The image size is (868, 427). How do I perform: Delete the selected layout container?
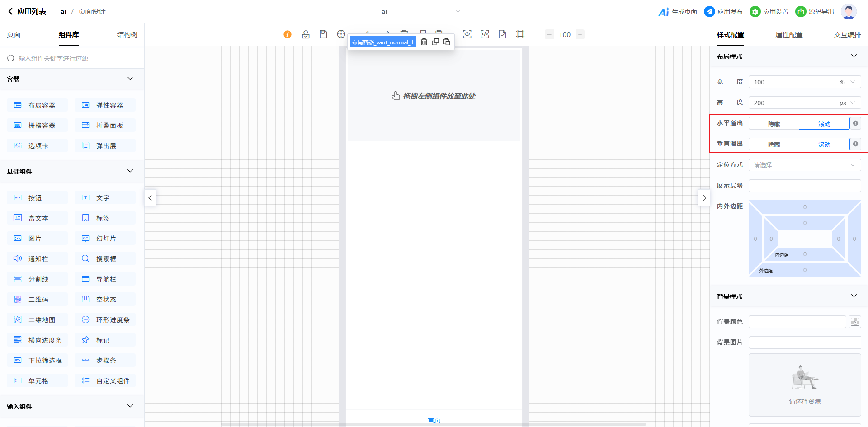click(424, 42)
